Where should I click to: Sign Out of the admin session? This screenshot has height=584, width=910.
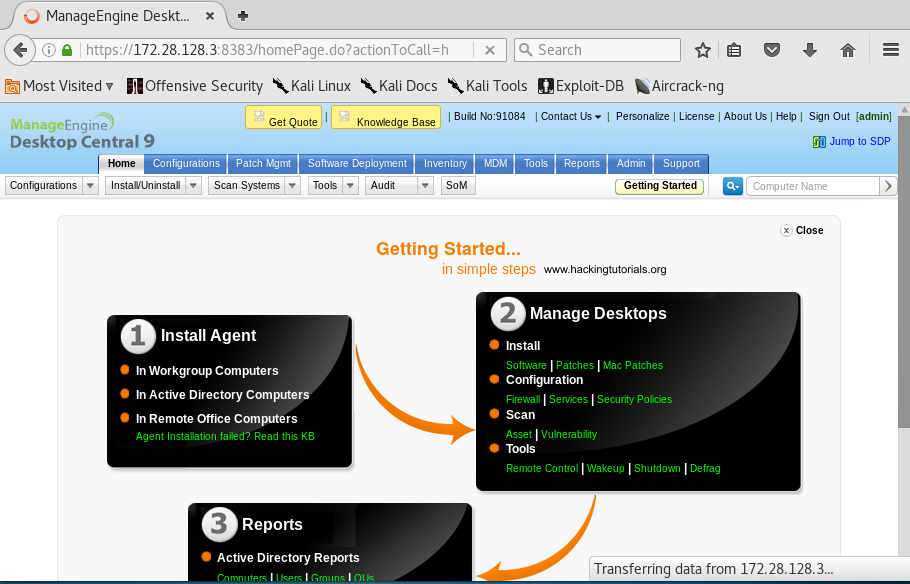(x=829, y=116)
